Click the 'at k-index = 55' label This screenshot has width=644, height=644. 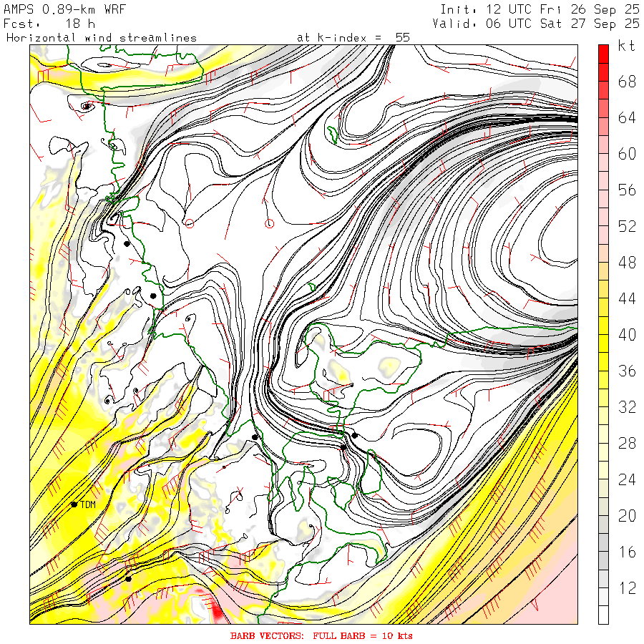pyautogui.click(x=353, y=38)
